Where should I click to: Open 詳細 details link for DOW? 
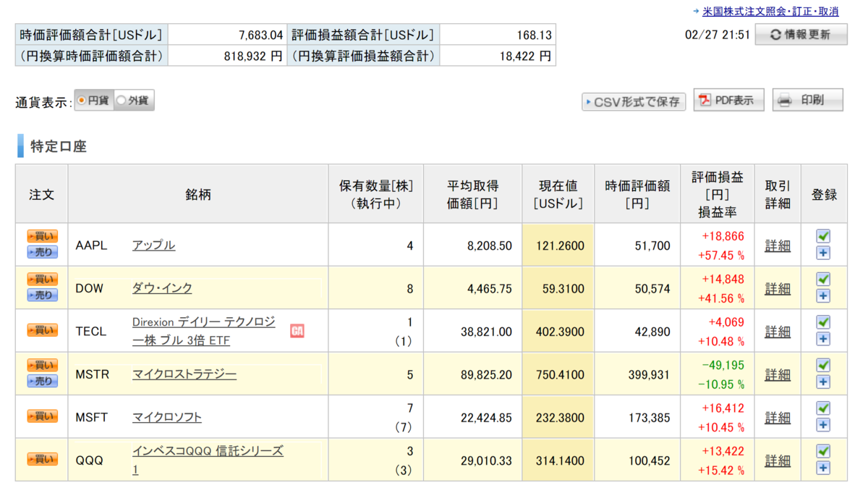778,288
